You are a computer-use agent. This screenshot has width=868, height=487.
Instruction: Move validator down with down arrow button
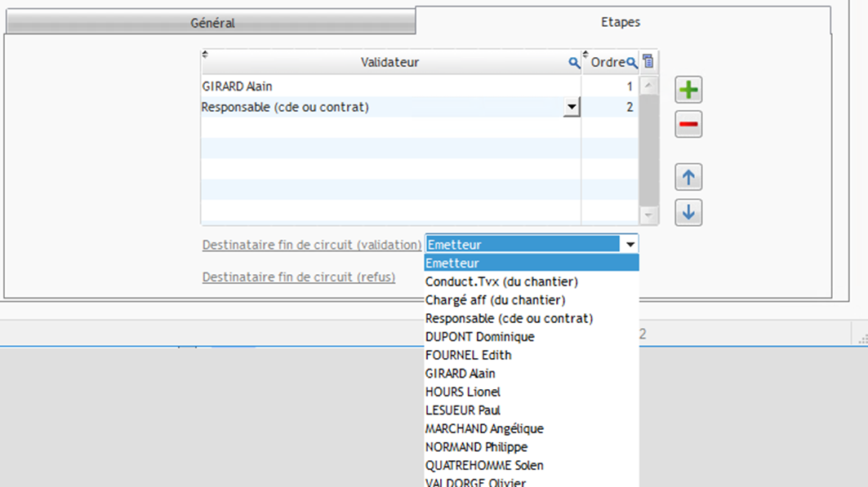coord(688,213)
